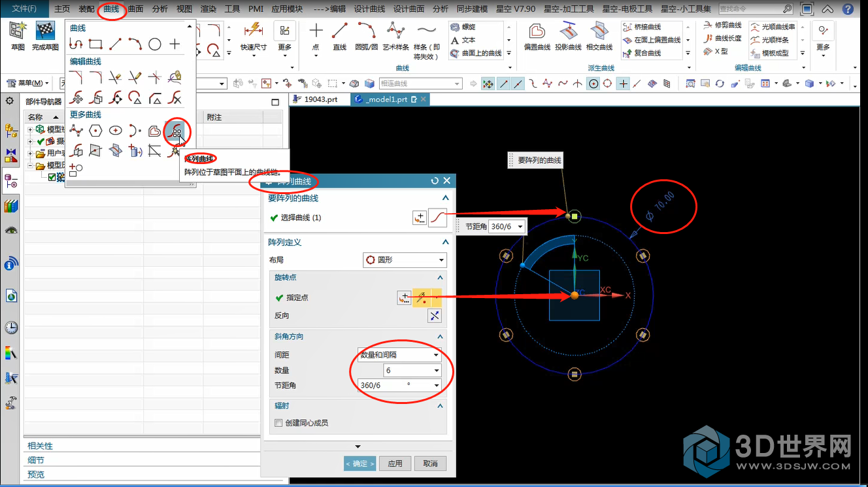868x487 pixels.
Task: Click the 文本 (Text) curve tool
Action: [463, 40]
